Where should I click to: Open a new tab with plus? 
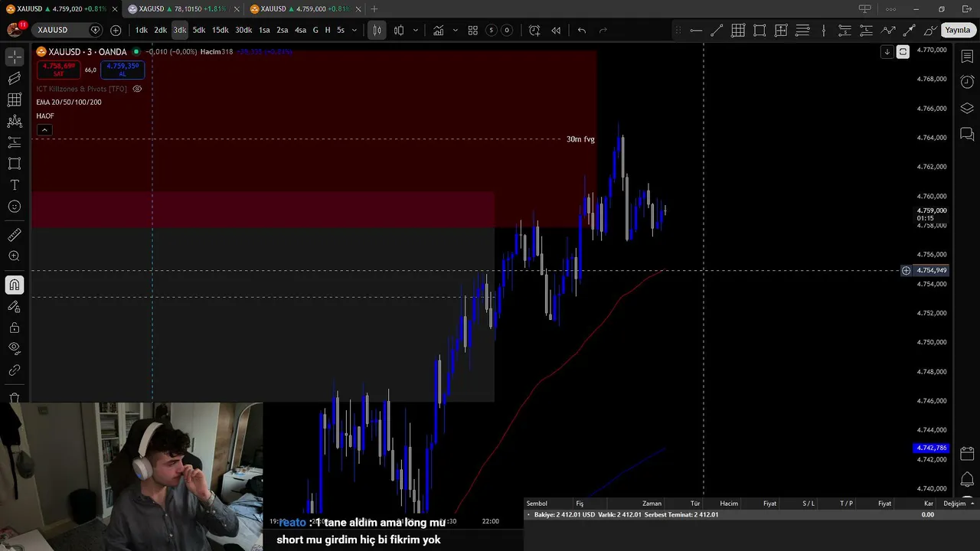[374, 9]
